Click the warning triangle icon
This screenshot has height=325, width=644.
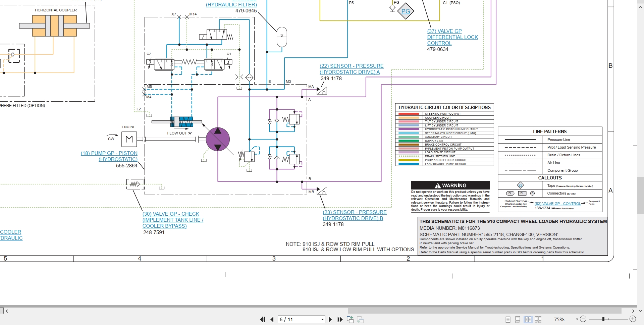[438, 185]
